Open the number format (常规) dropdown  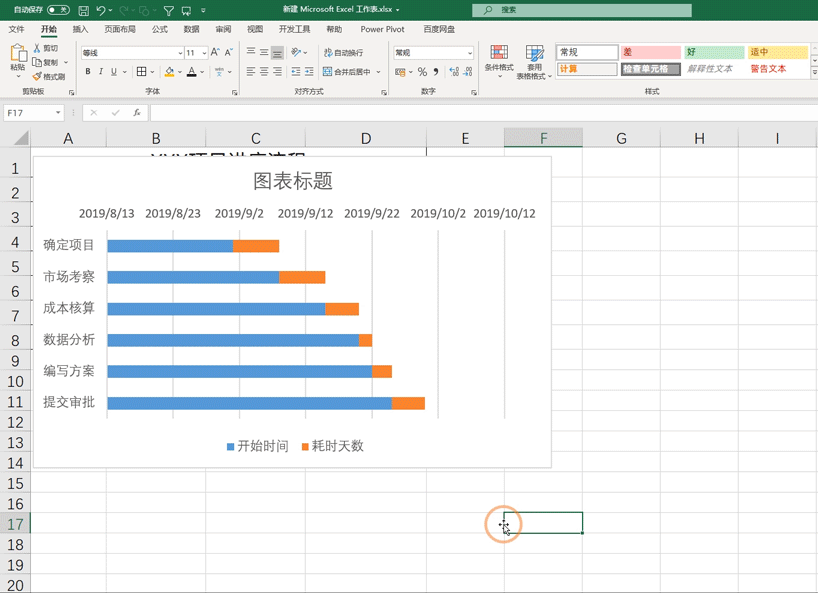point(470,53)
